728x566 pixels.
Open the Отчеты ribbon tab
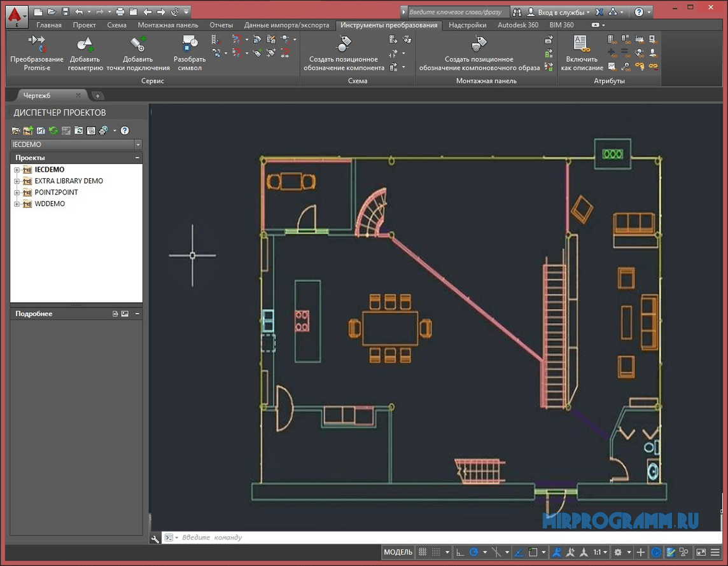(x=221, y=25)
